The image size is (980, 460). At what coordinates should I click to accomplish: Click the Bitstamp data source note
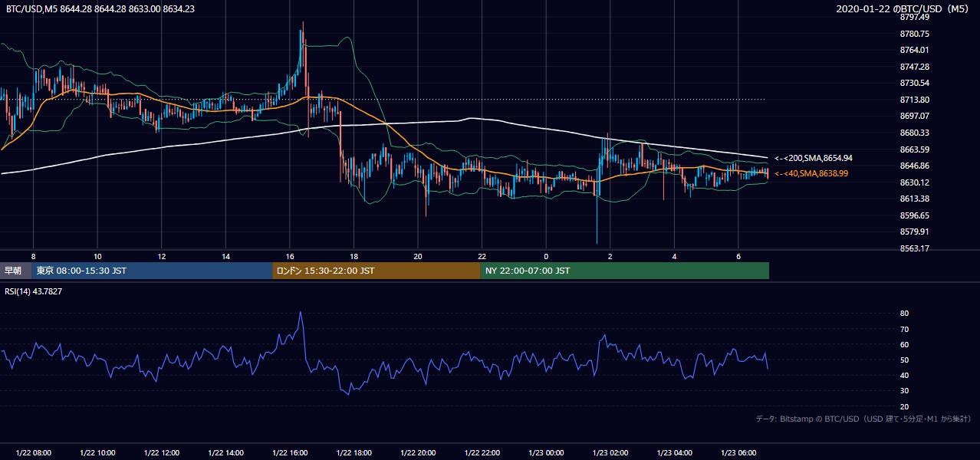864,419
